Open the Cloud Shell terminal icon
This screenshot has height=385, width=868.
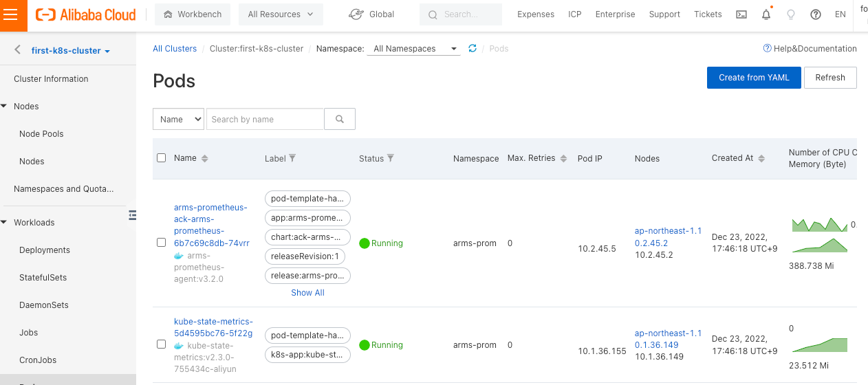(741, 14)
